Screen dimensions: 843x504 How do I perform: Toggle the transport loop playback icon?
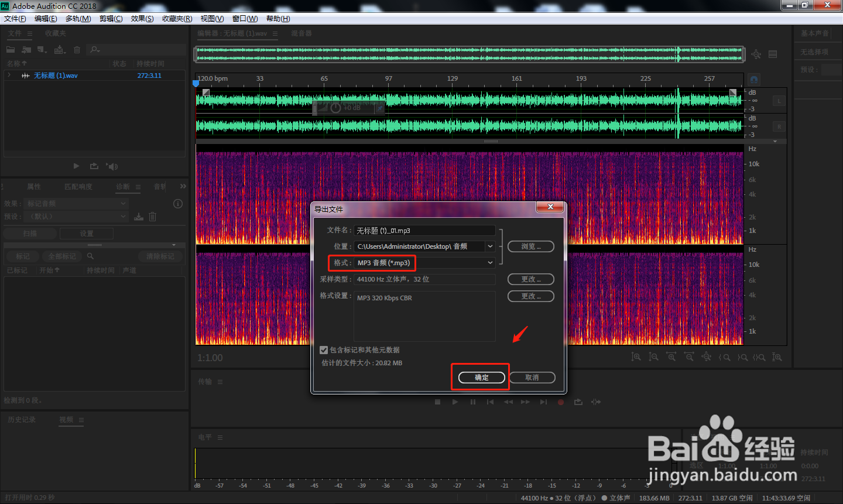tap(578, 402)
